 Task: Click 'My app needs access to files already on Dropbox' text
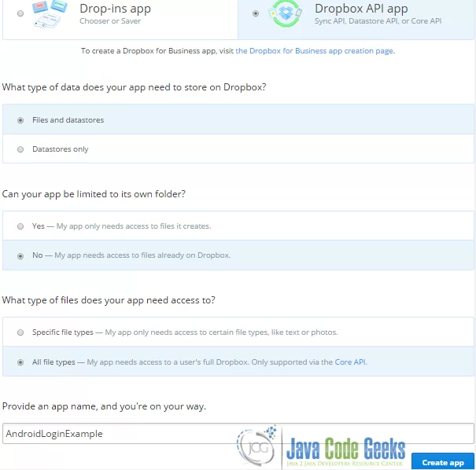[142, 255]
